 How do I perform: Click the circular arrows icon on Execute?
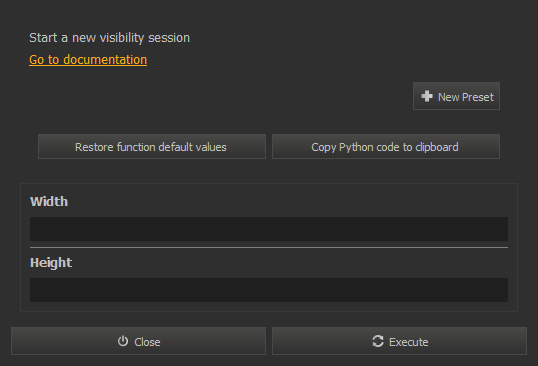point(378,341)
